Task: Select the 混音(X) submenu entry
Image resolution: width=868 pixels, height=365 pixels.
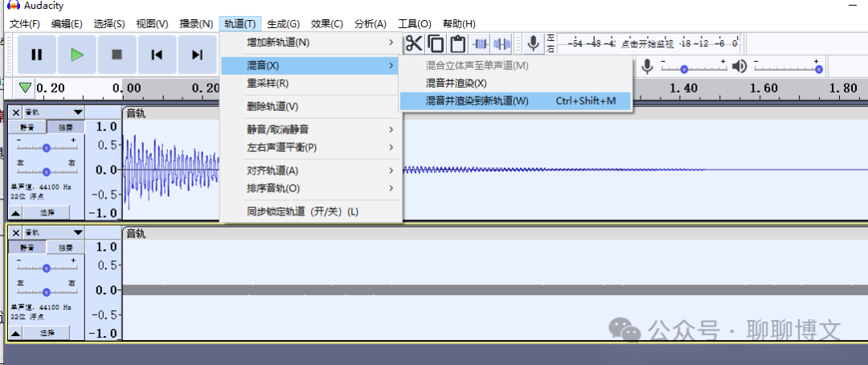Action: click(x=310, y=66)
